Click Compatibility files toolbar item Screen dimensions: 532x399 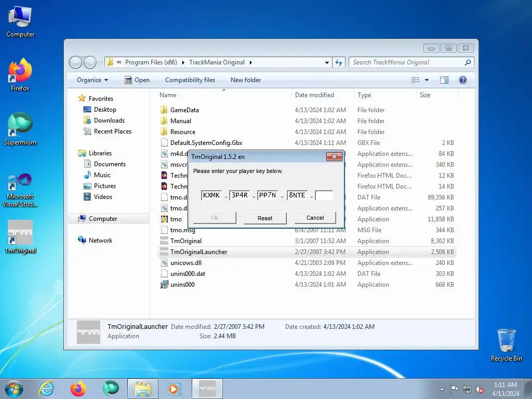click(190, 80)
